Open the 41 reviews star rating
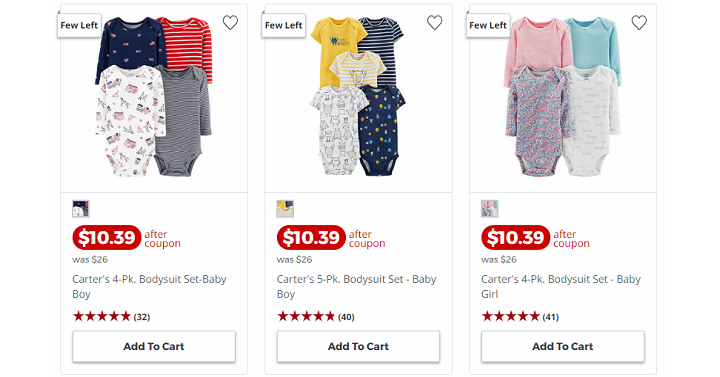The image size is (720, 377). tap(520, 316)
